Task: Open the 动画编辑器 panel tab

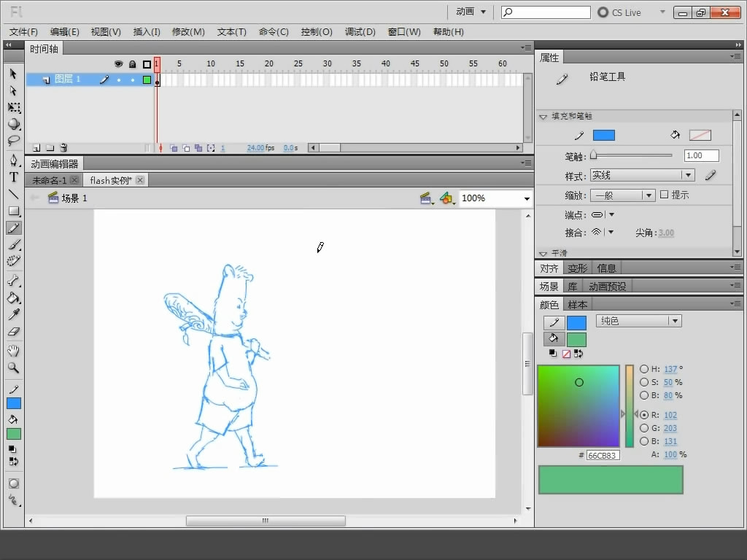Action: 54,164
